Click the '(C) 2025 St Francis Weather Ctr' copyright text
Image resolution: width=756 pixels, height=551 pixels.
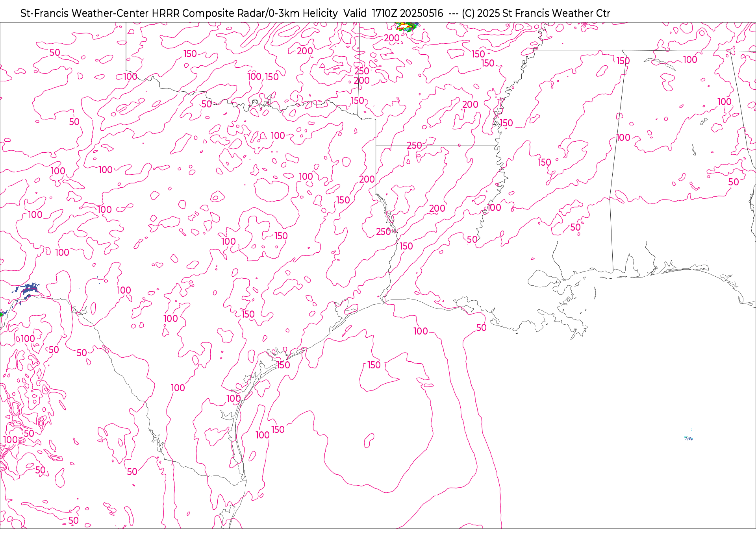[x=536, y=13]
